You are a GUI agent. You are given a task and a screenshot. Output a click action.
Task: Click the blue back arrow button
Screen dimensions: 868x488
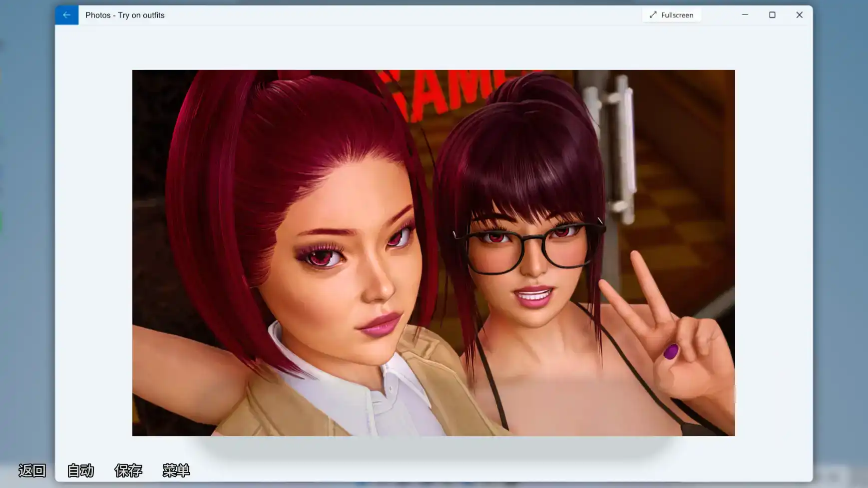(66, 15)
